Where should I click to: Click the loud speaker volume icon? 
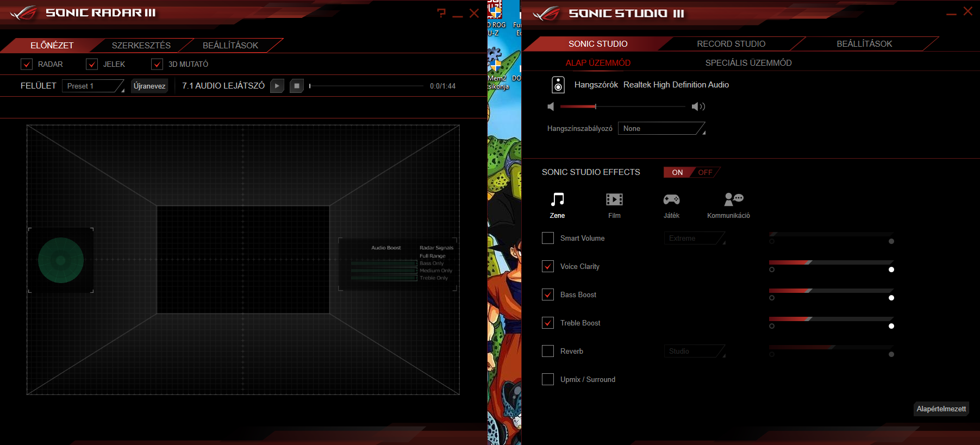click(x=698, y=106)
